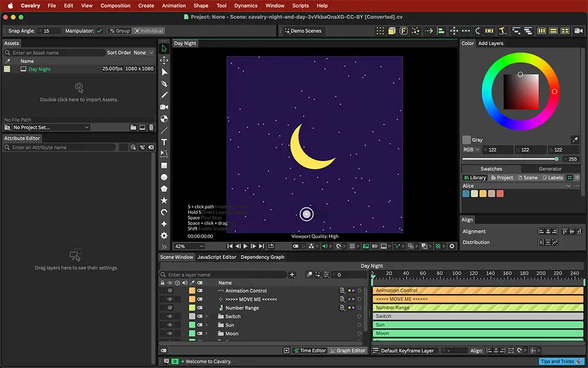Open the Animation menu
The image size is (588, 368).
click(x=173, y=6)
